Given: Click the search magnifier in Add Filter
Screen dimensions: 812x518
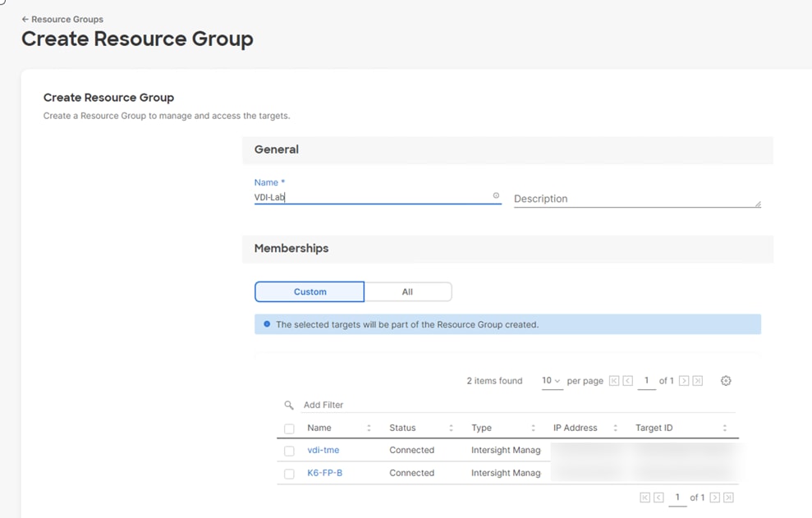Looking at the screenshot, I should [289, 405].
